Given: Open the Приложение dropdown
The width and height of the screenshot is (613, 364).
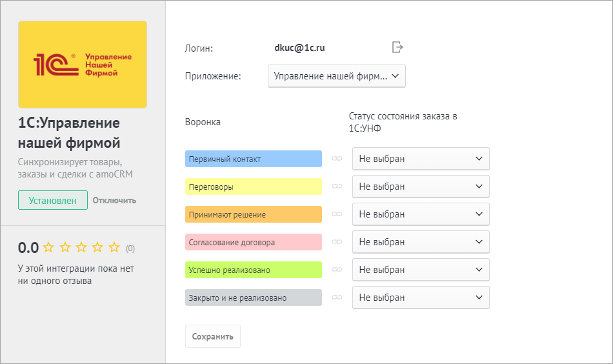Looking at the screenshot, I should pos(336,76).
